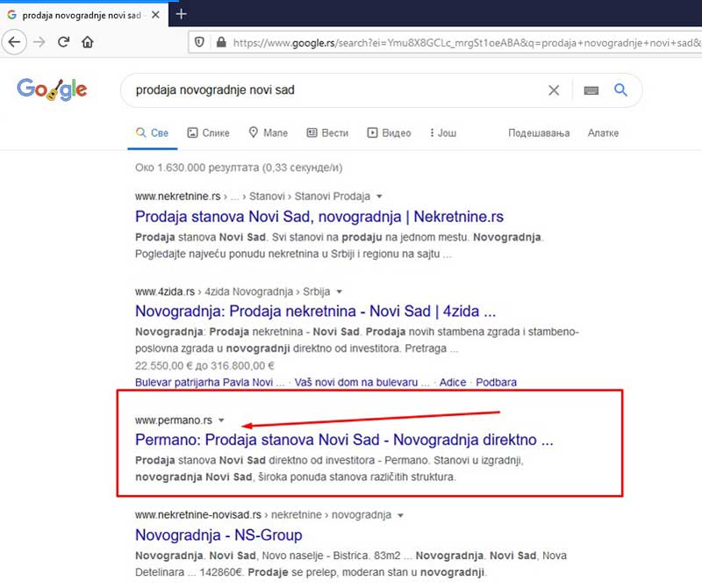Viewport: 702px width, 588px height.
Task: Open the 'Permano: Prodaja stanova Novi Sad' result
Action: 344,440
